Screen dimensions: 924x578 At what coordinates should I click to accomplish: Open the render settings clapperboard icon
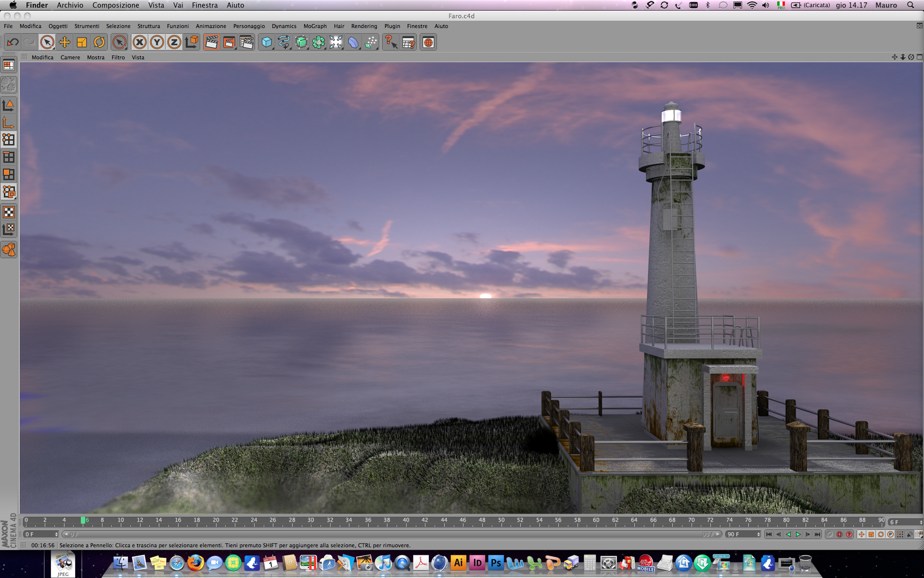pyautogui.click(x=246, y=42)
